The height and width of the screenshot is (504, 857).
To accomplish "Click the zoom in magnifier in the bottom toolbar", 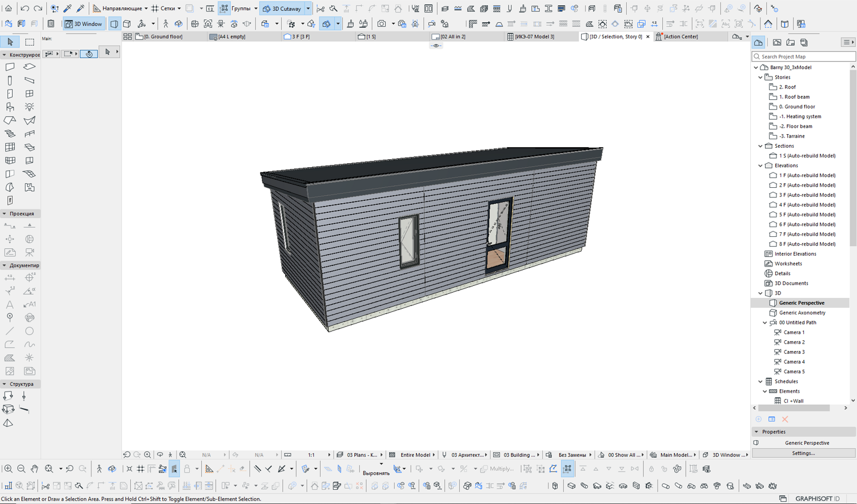I will (x=8, y=469).
